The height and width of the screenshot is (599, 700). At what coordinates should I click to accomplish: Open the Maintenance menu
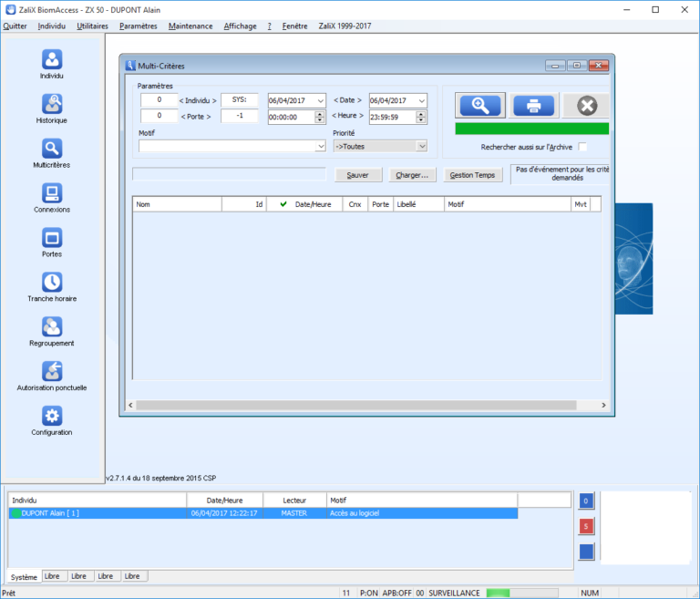click(191, 26)
